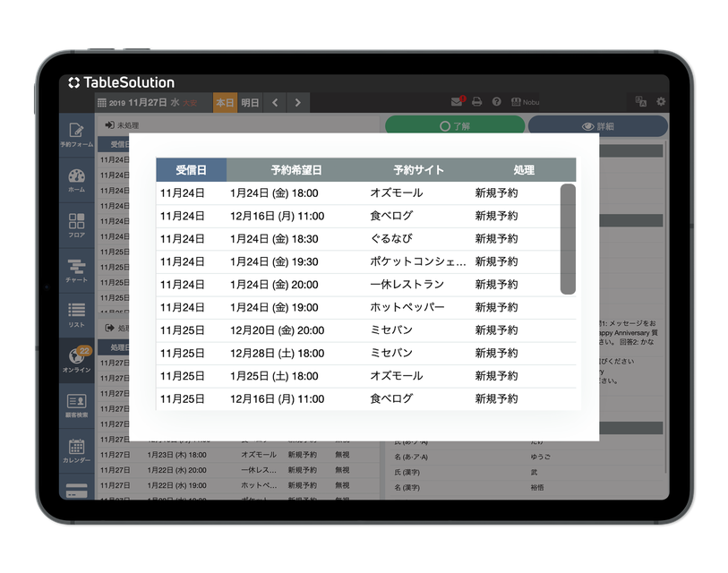Go to ホーム dashboard in sidebar

[x=76, y=180]
